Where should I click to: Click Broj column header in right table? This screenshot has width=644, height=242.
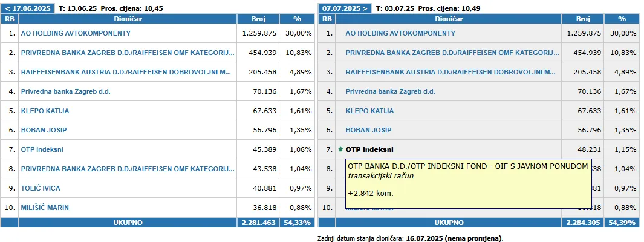[583, 19]
